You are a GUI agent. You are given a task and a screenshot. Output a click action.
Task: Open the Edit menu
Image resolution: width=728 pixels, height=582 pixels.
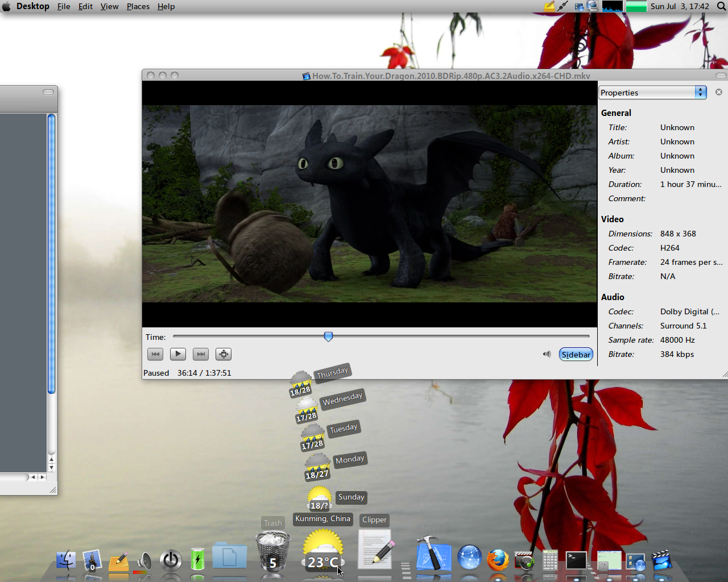tap(85, 6)
